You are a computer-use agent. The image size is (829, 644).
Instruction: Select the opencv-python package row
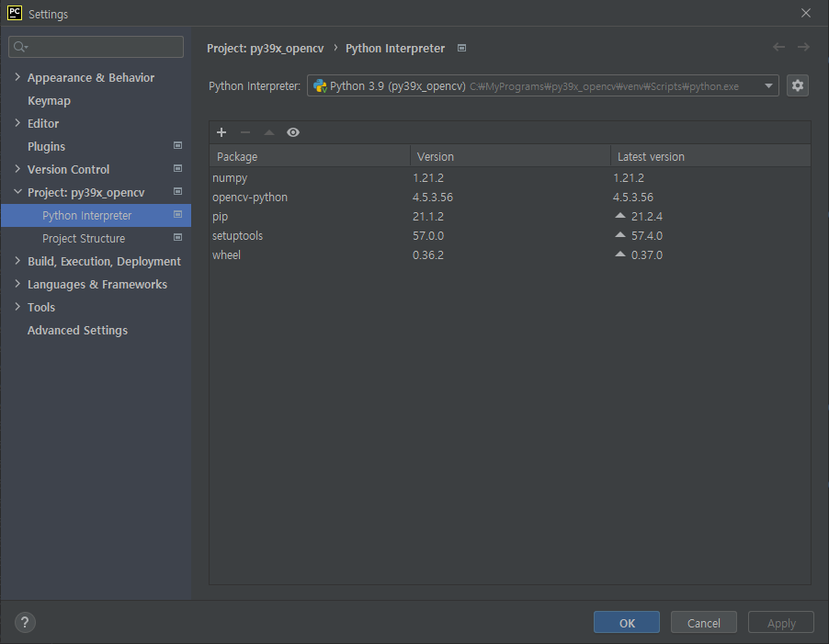(510, 197)
